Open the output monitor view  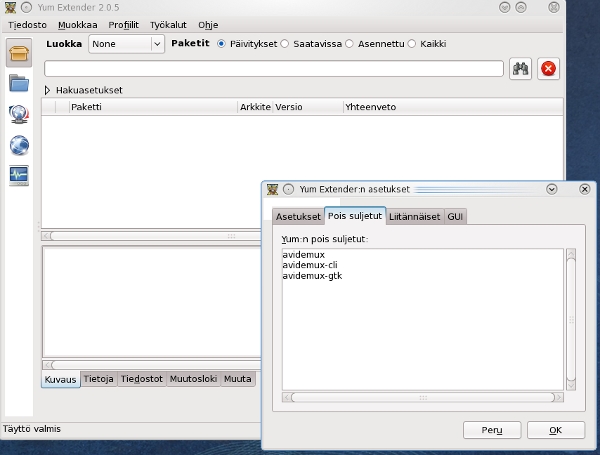19,176
